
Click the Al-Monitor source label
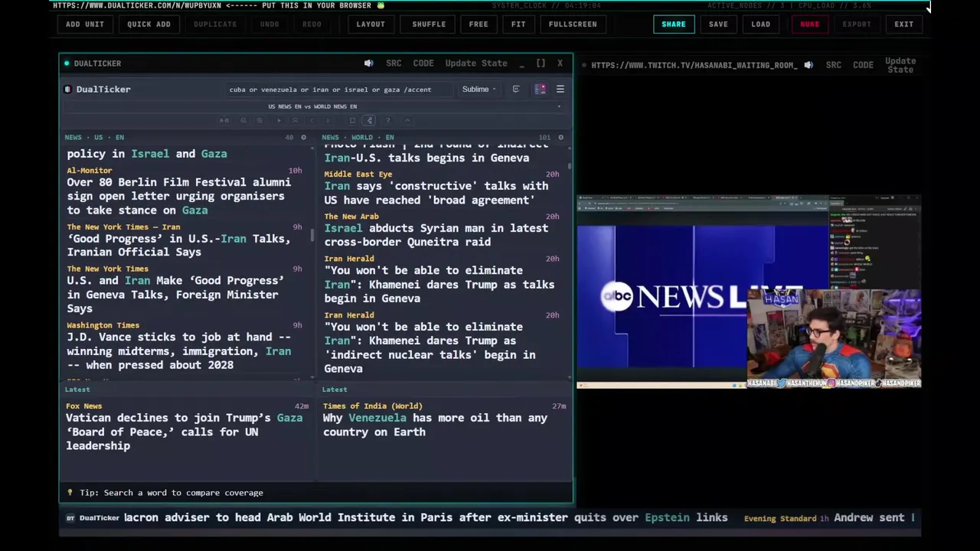(89, 171)
